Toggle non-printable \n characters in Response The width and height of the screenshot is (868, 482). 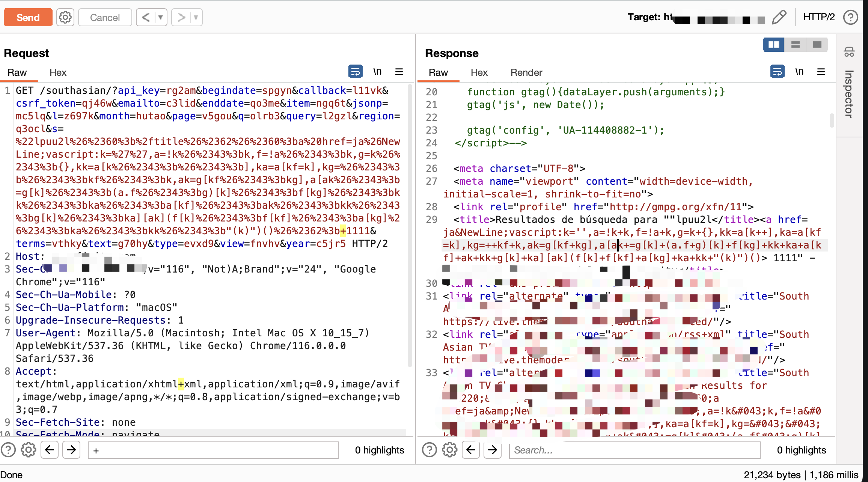pyautogui.click(x=799, y=71)
